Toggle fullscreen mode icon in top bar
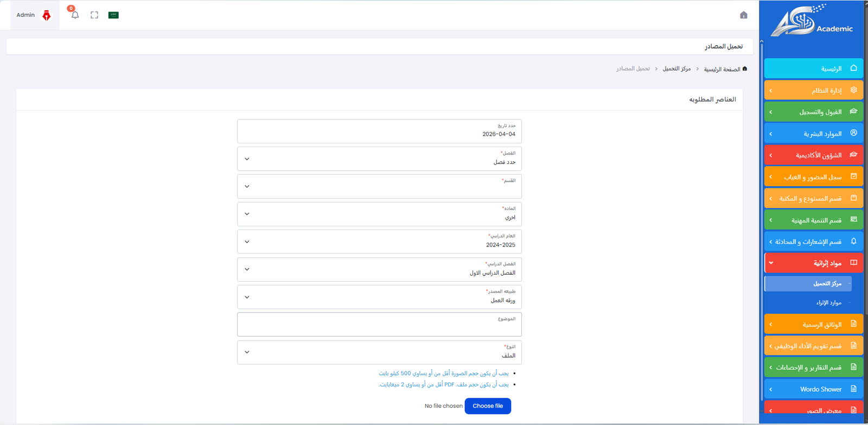 click(x=94, y=15)
